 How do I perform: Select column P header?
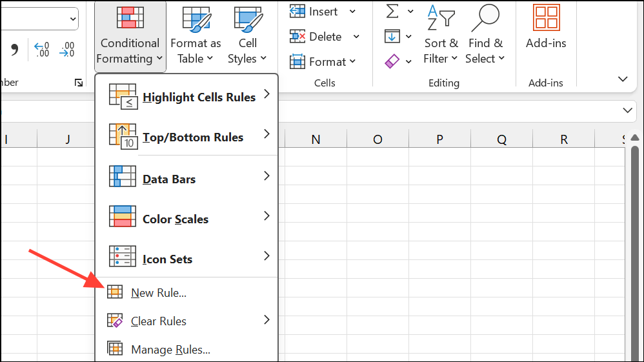(x=439, y=139)
